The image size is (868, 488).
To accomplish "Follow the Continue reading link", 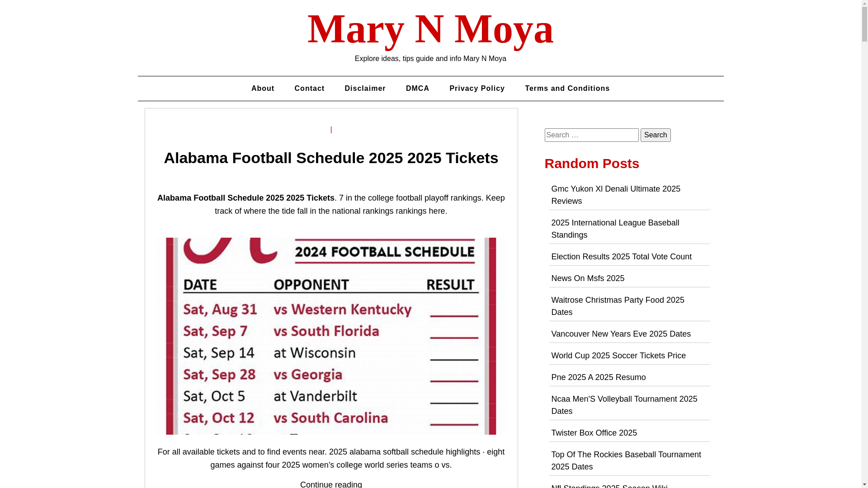I will pos(331,484).
